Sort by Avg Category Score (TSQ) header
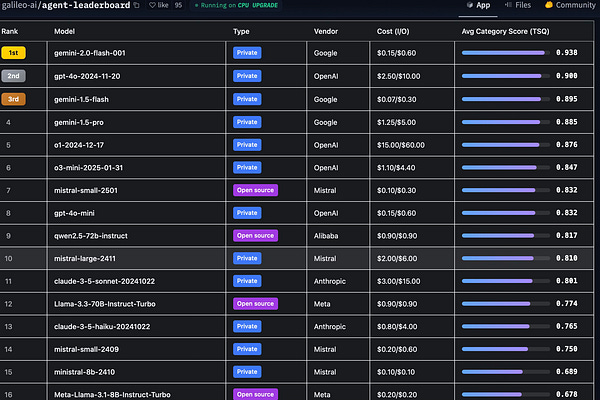This screenshot has height=400, width=600. pyautogui.click(x=505, y=31)
